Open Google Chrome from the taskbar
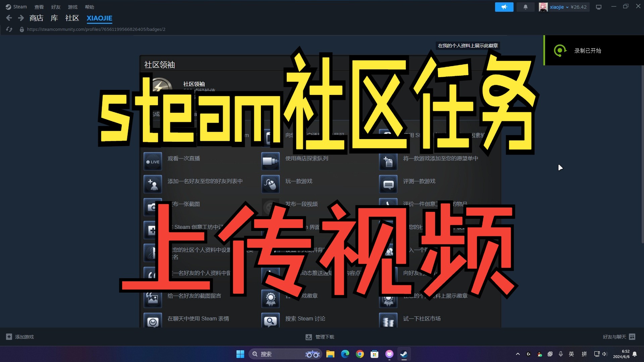The width and height of the screenshot is (644, 362). click(x=360, y=354)
